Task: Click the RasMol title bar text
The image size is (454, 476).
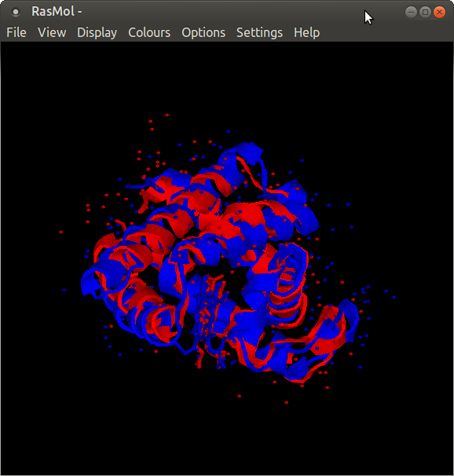Action: click(x=57, y=12)
